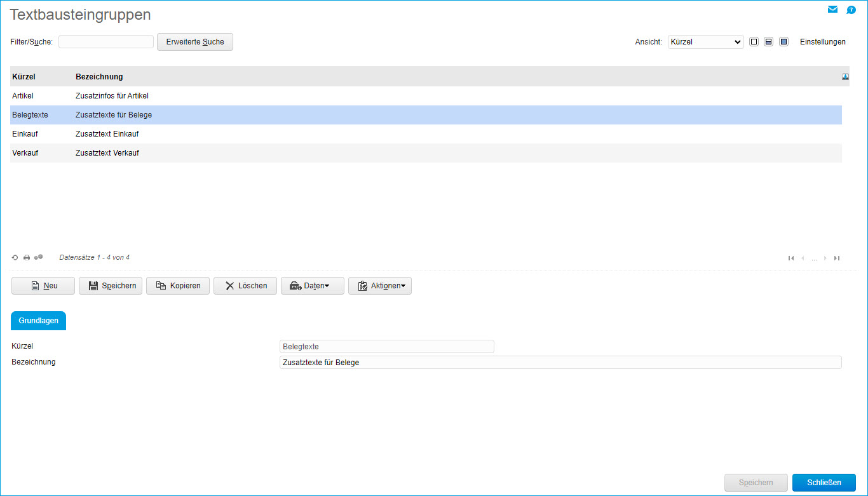Click the 'Zusatzinfos für Artikel' cell
The image size is (868, 496).
[x=112, y=96]
